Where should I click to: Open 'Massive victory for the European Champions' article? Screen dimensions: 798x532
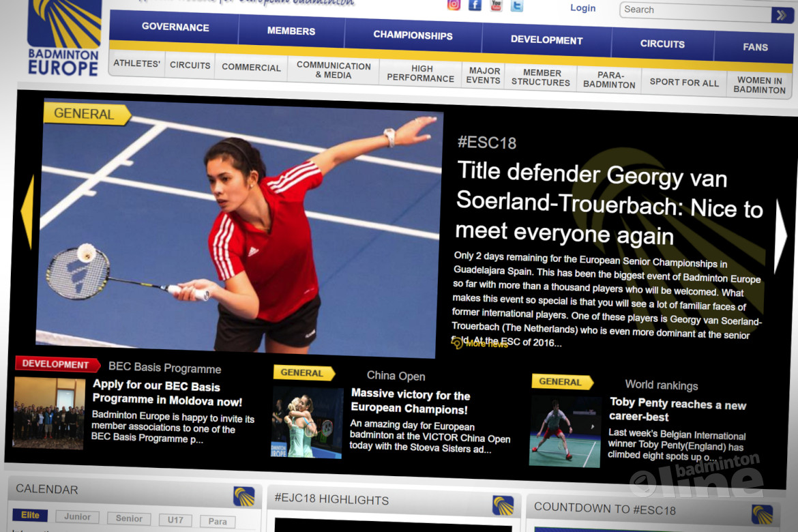tap(410, 401)
